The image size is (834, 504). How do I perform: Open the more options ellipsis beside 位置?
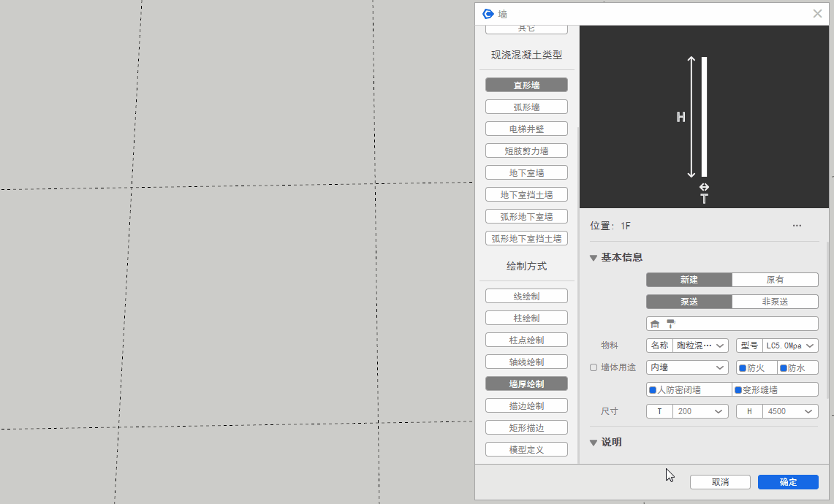click(x=797, y=226)
